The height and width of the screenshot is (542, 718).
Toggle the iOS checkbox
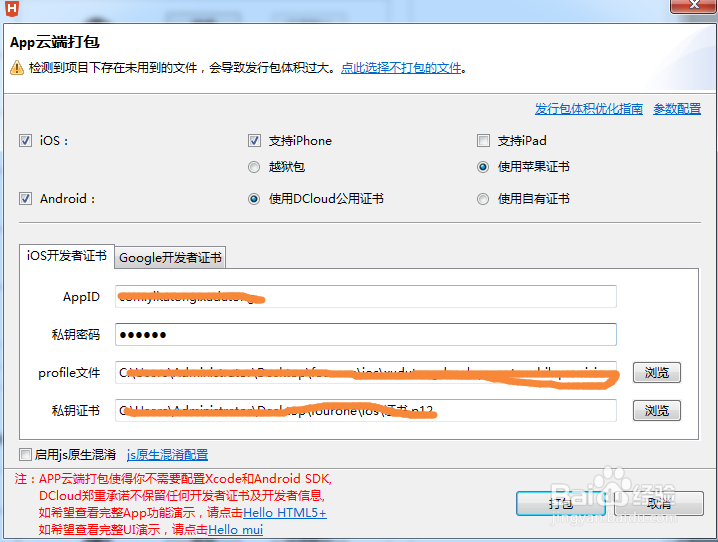point(25,141)
